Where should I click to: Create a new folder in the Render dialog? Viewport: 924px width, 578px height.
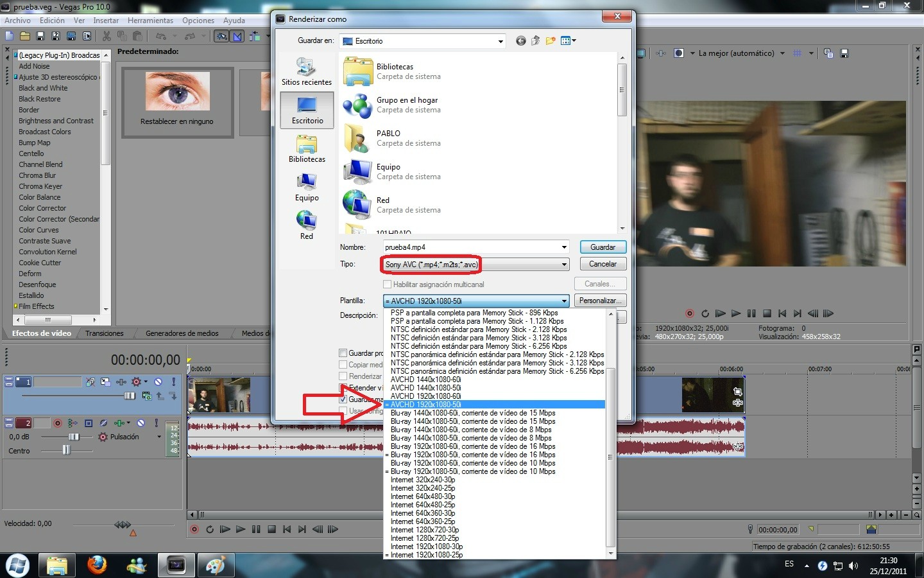pos(551,41)
